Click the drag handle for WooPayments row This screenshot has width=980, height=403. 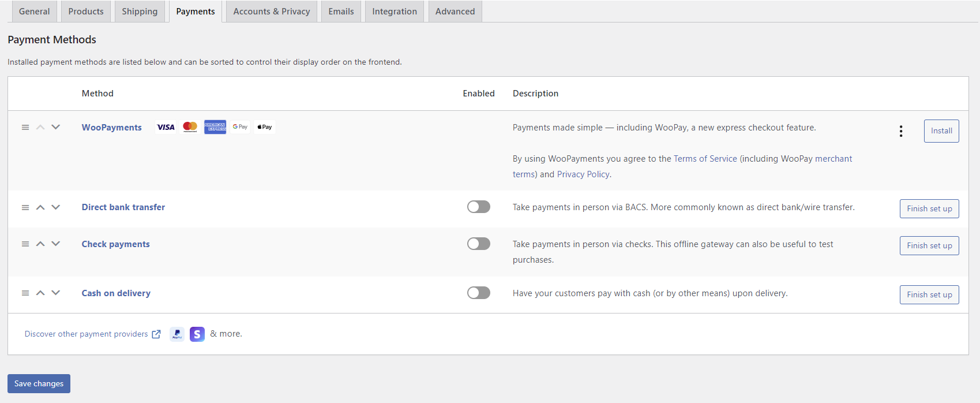point(25,127)
